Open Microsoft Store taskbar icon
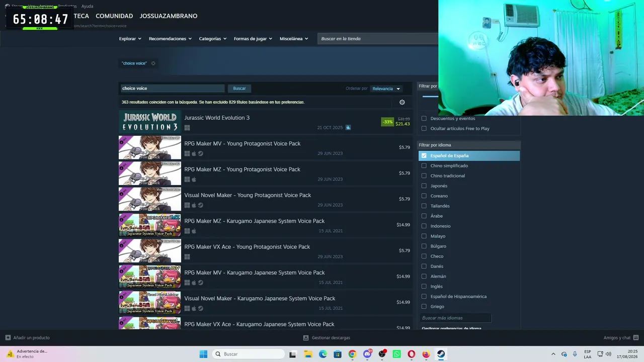The width and height of the screenshot is (644, 362). (338, 354)
